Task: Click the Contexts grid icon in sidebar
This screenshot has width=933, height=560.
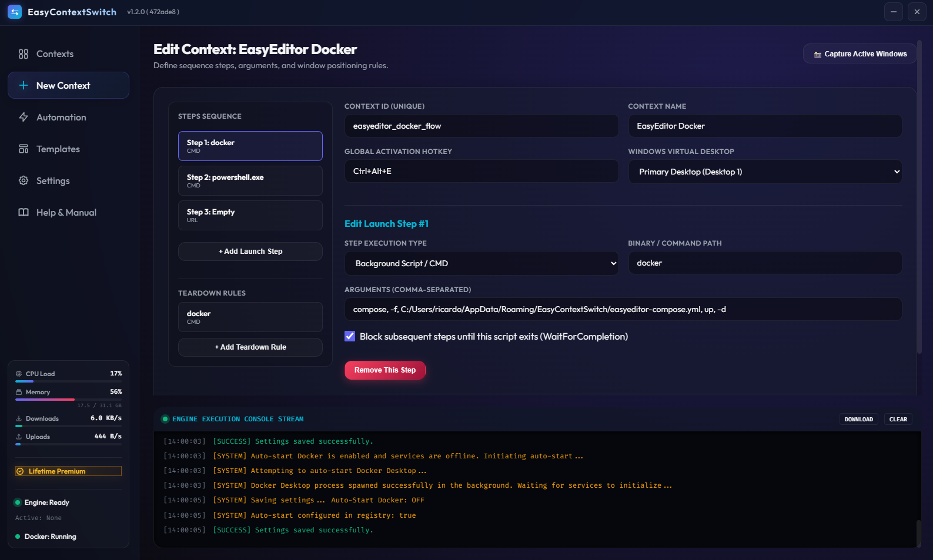Action: click(x=24, y=54)
